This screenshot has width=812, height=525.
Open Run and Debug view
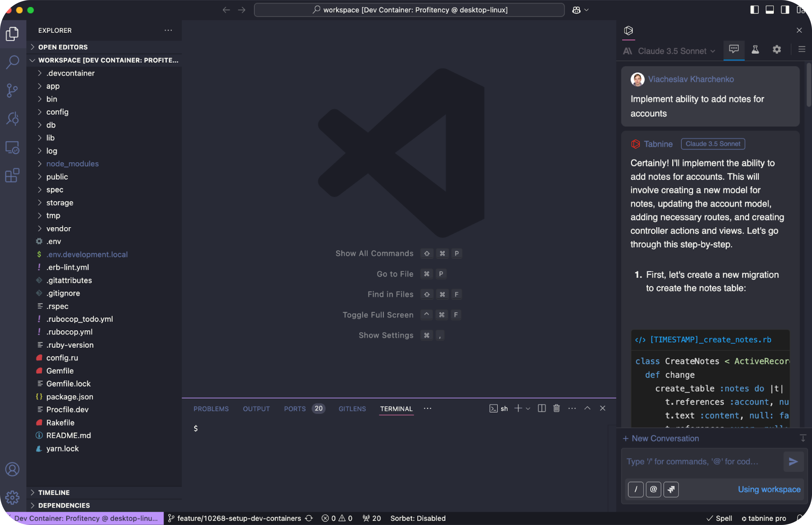click(13, 119)
